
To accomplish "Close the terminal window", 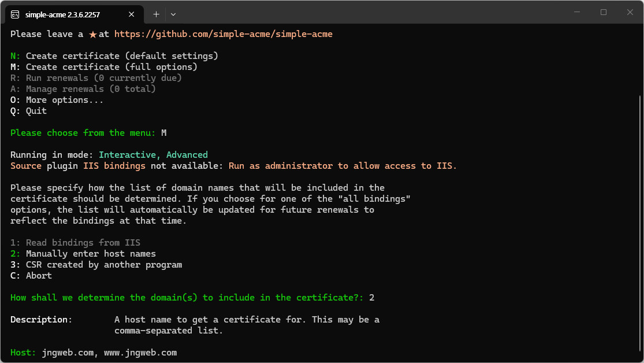I will click(630, 12).
